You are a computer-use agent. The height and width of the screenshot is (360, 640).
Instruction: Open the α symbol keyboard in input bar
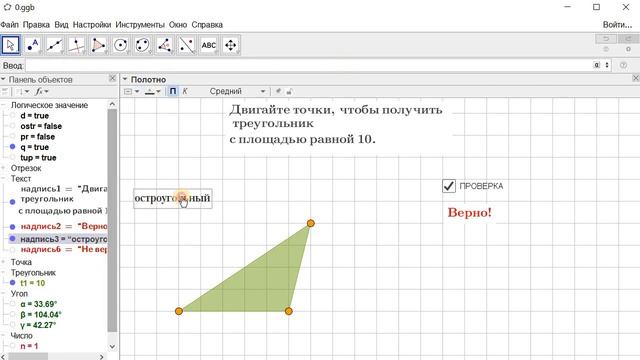click(597, 65)
